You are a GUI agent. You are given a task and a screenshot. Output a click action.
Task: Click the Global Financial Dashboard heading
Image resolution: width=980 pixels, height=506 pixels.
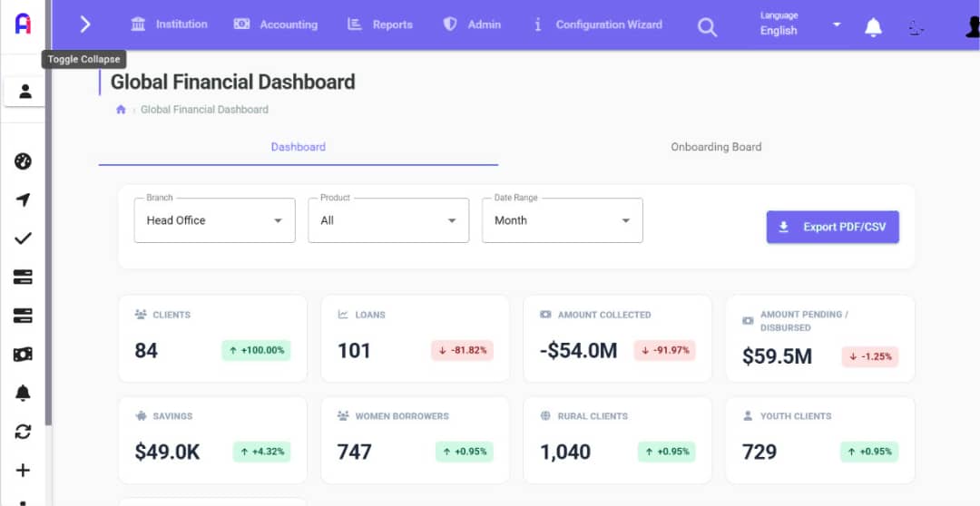tap(232, 82)
